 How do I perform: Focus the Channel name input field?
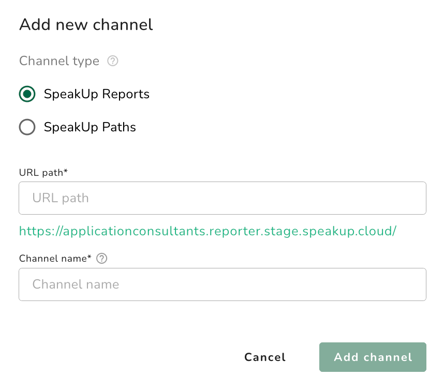(222, 284)
